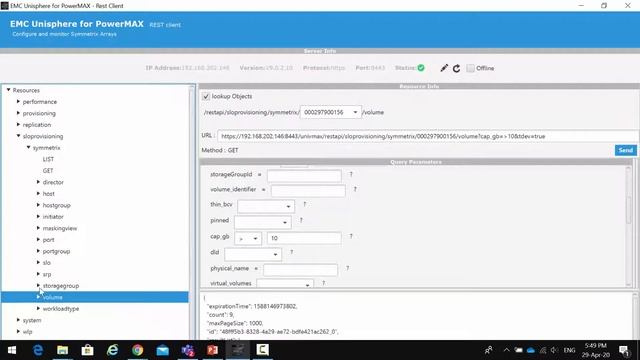Select the workloadtype tree item
The height and width of the screenshot is (360, 640).
coord(61,309)
